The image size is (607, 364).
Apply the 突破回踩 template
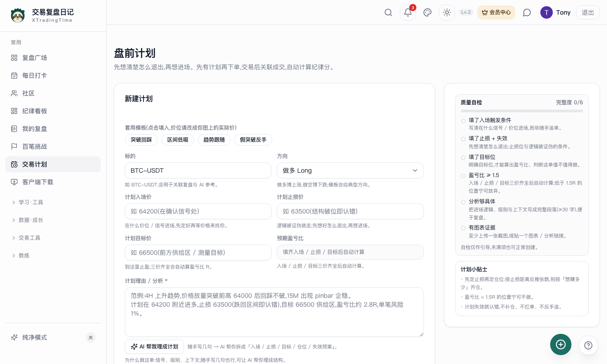click(x=141, y=140)
